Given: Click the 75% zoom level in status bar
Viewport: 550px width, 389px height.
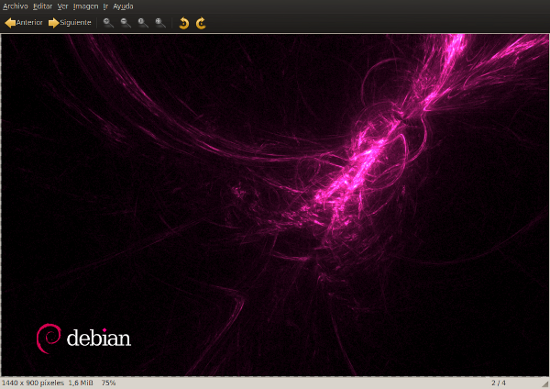Looking at the screenshot, I should 108,383.
